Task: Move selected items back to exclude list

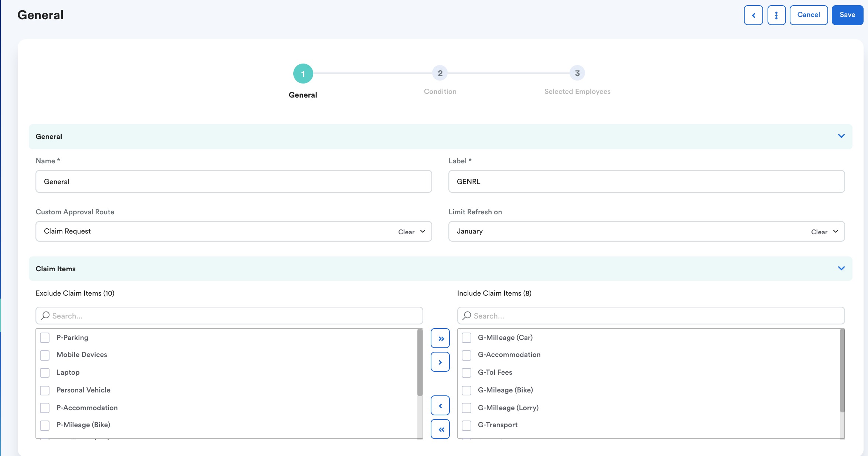Action: pos(440,405)
